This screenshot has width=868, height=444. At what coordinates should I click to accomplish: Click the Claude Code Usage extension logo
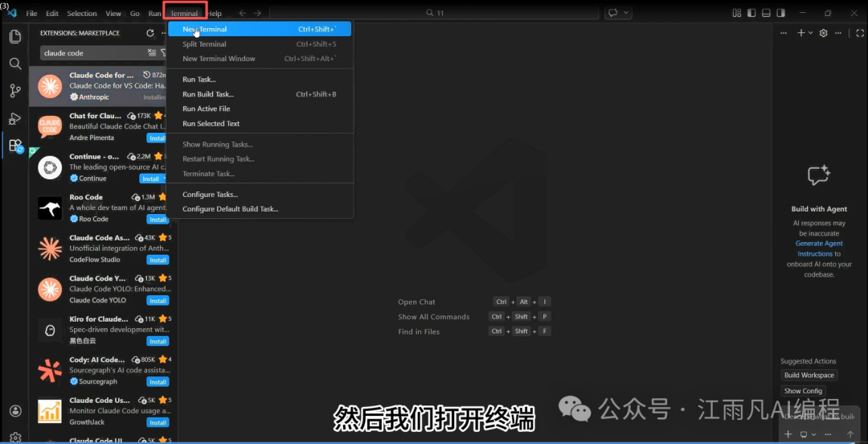click(49, 411)
